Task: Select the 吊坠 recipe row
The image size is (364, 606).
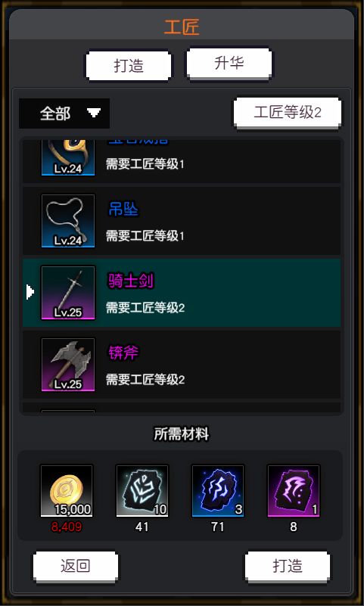Action: coord(182,221)
